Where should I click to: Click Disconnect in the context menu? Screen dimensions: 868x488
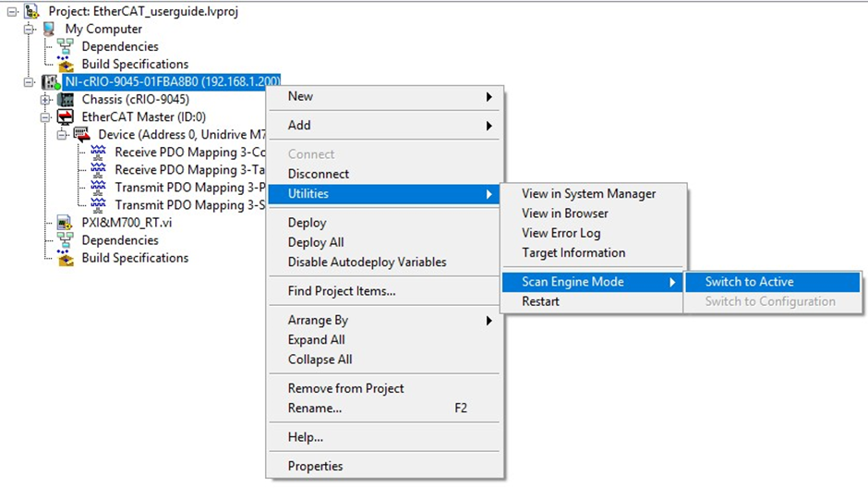[x=319, y=174]
